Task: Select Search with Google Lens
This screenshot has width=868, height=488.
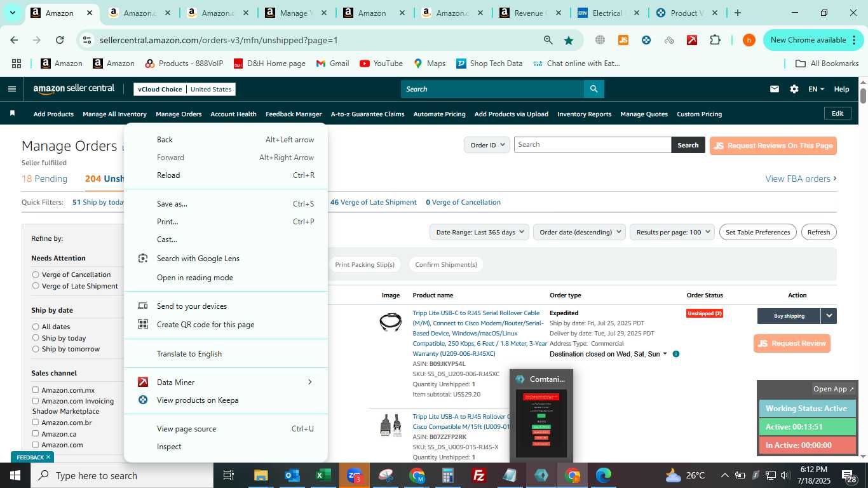Action: [x=226, y=259]
